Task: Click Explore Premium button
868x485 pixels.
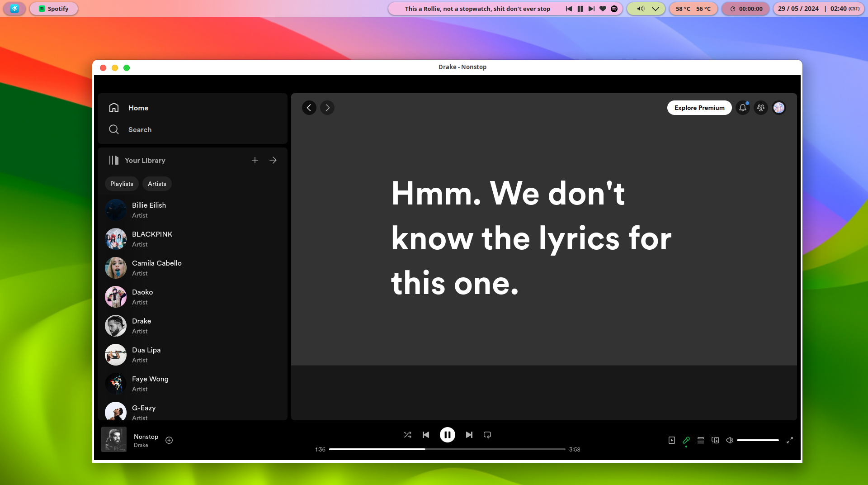Action: pos(699,108)
